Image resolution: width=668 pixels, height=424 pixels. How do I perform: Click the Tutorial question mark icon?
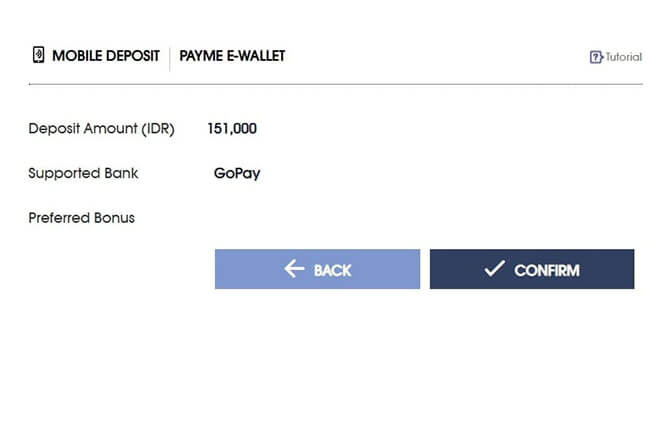[x=596, y=57]
